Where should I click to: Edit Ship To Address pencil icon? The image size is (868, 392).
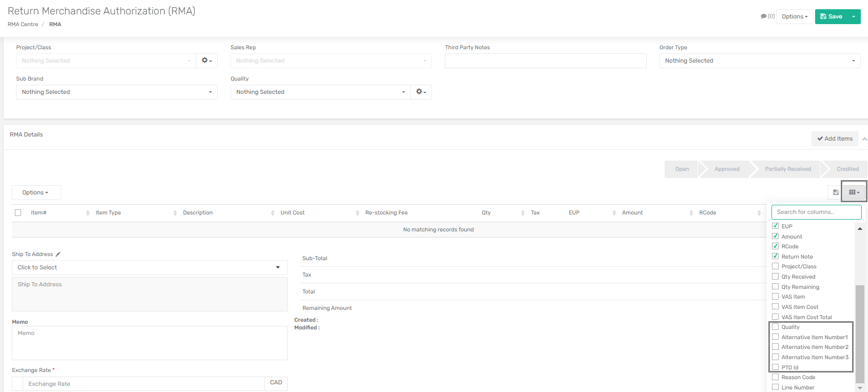click(x=58, y=254)
